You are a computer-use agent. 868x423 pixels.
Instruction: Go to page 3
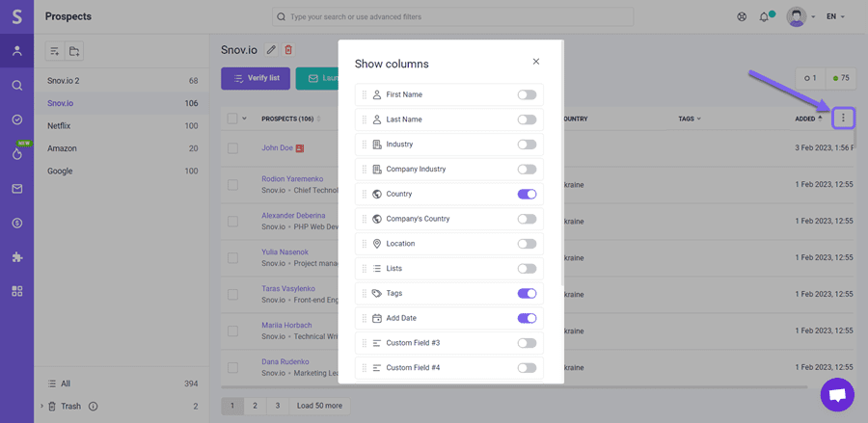(x=278, y=406)
